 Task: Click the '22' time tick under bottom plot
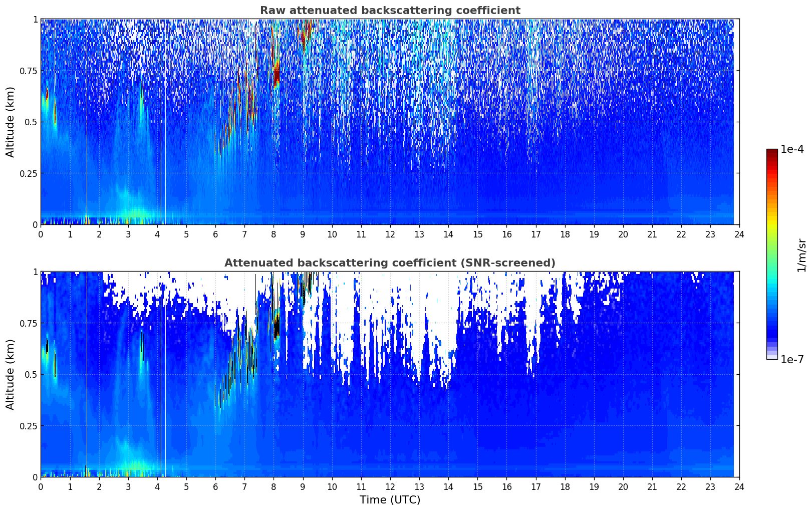click(681, 487)
